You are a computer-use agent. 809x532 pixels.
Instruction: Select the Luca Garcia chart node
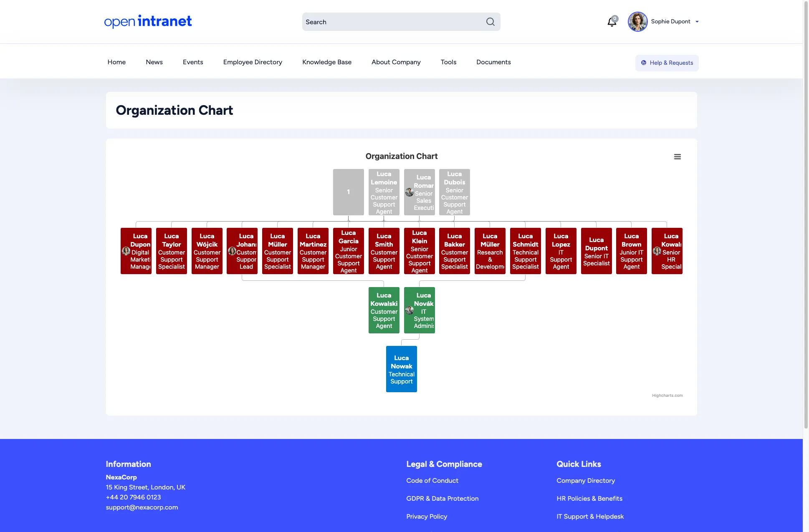pos(348,251)
